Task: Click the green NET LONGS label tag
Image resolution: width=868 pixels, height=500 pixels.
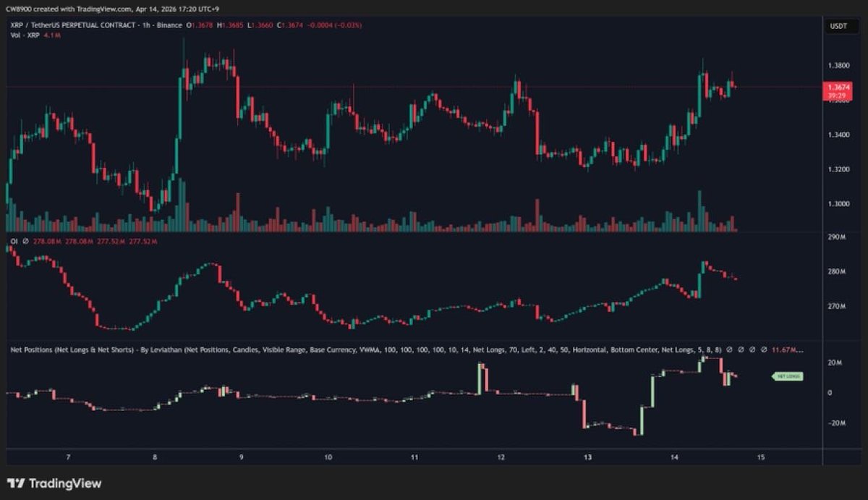Action: (787, 376)
